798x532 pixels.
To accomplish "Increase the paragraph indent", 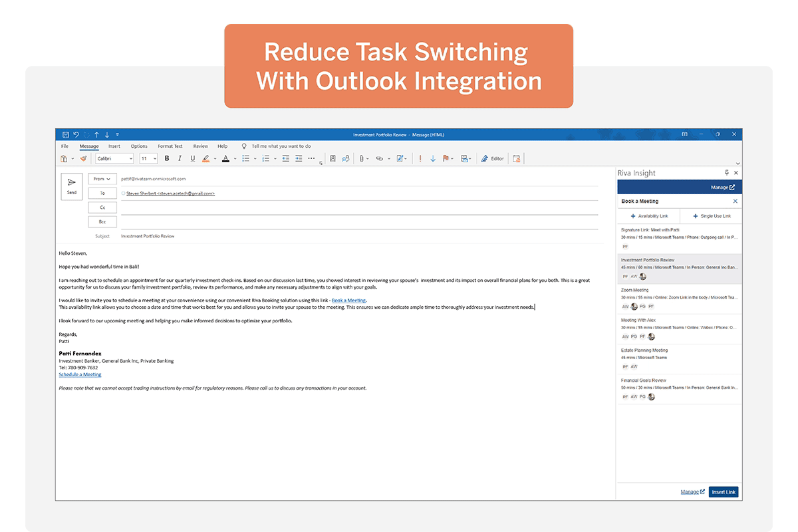I will (x=299, y=158).
